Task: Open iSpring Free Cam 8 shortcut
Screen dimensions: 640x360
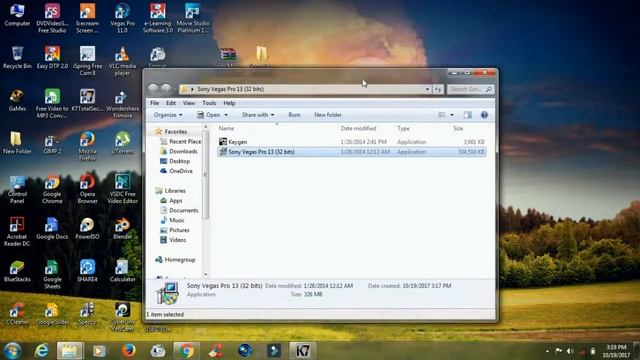Action: coord(87,61)
